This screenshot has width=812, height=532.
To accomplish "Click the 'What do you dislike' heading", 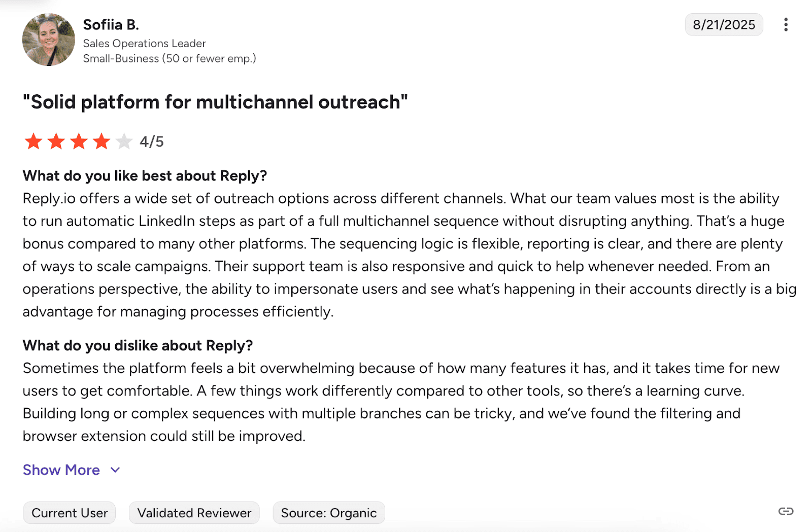I will tap(138, 346).
